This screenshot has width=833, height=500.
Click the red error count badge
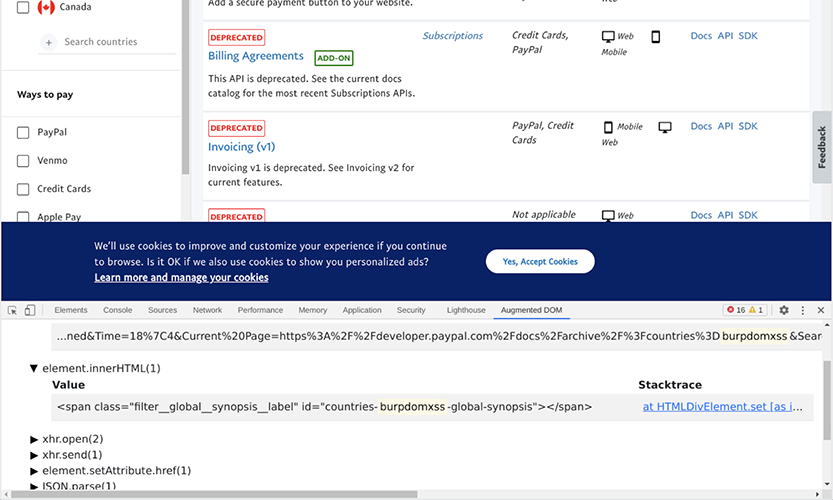tap(736, 310)
